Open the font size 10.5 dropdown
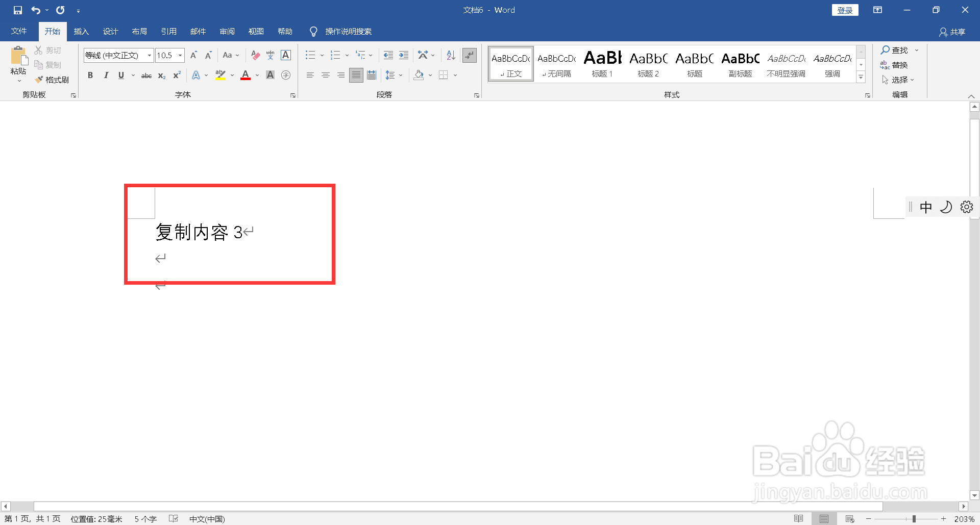The width and height of the screenshot is (980, 525). tap(180, 55)
